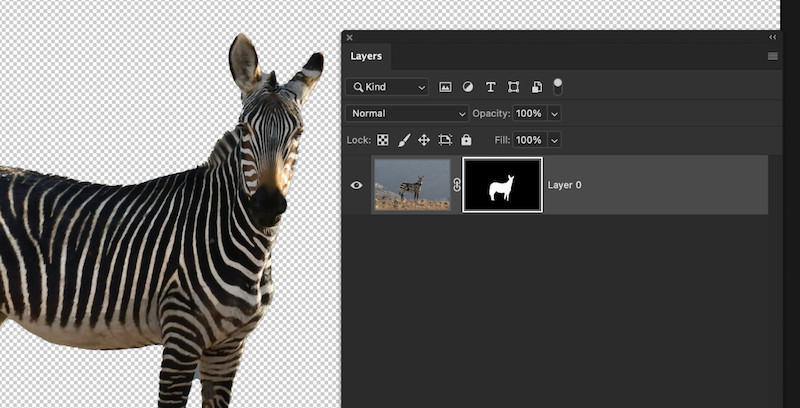Image resolution: width=800 pixels, height=408 pixels.
Task: Open the Kind filter type dropdown
Action: (x=387, y=87)
